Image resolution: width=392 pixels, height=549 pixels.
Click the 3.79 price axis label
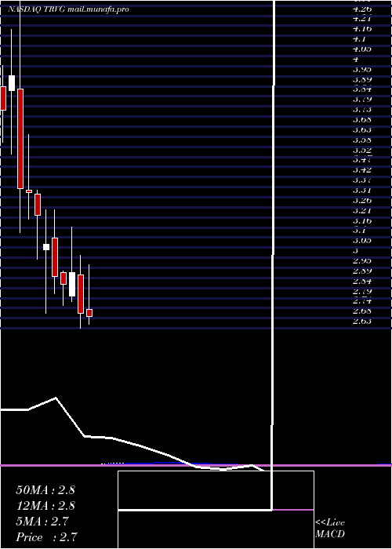pyautogui.click(x=362, y=100)
